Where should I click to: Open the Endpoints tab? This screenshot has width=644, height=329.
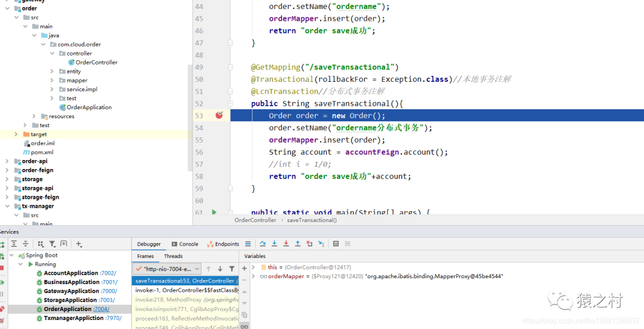tap(223, 244)
